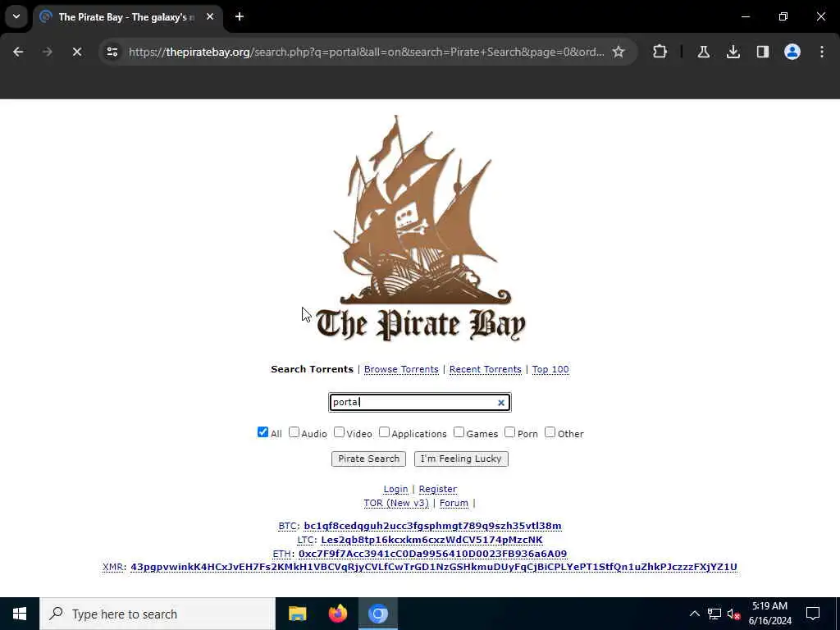Click the Search Torrents label
Screen dimensions: 840x630
(312, 369)
